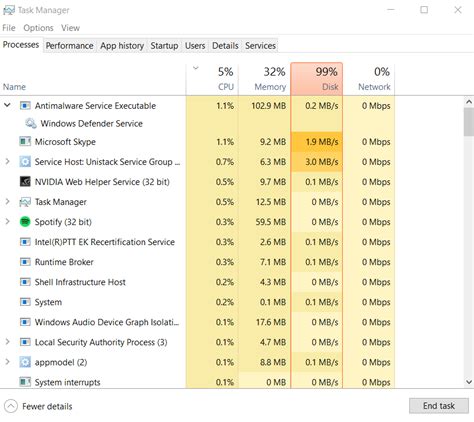This screenshot has height=422, width=474.
Task: Click the scrollbar down arrow
Action: pos(469,382)
